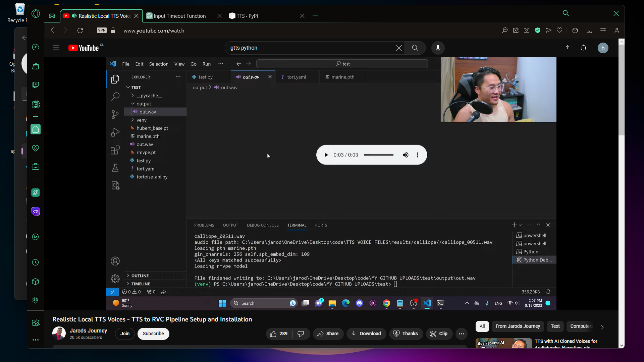Switch to Input Timeout Function tab
644x362 pixels.
coord(179,16)
